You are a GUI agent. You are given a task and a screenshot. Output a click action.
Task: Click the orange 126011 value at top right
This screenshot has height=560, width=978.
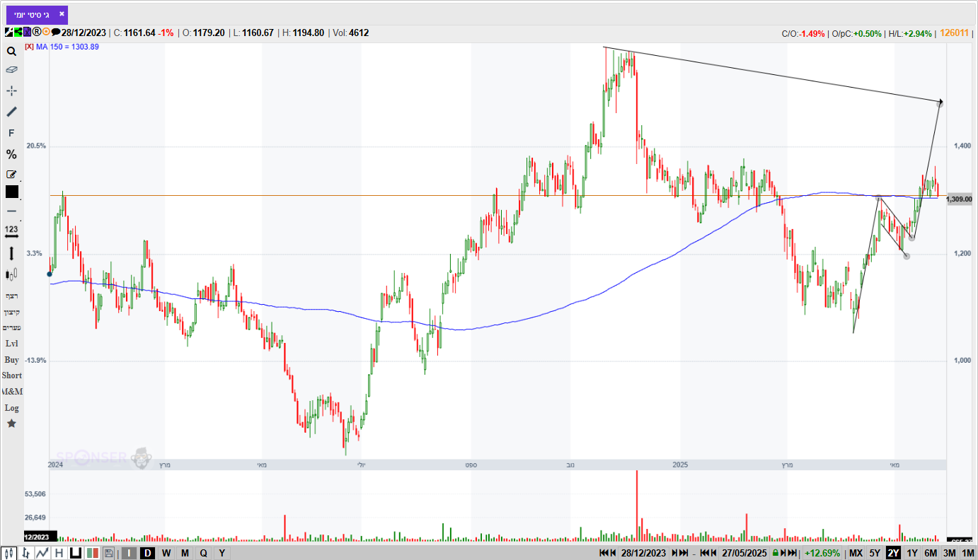[x=954, y=33]
